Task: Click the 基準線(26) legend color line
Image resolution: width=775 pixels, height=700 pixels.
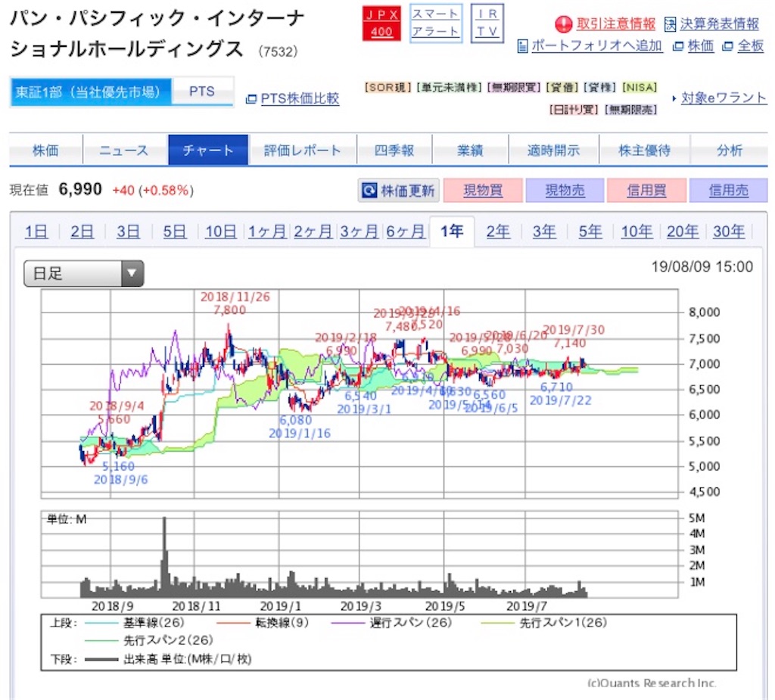Action: click(101, 623)
